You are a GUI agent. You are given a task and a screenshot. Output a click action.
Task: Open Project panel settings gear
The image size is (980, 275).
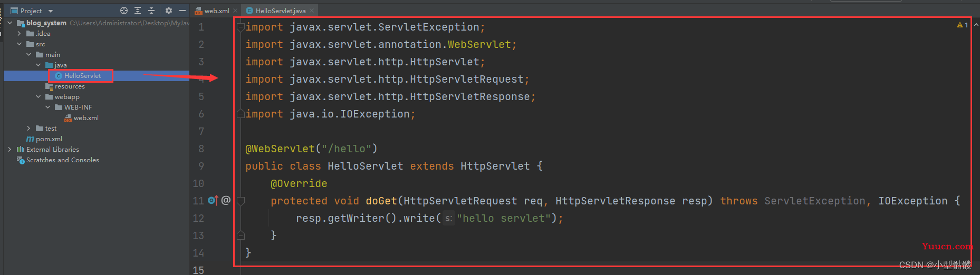pyautogui.click(x=169, y=11)
